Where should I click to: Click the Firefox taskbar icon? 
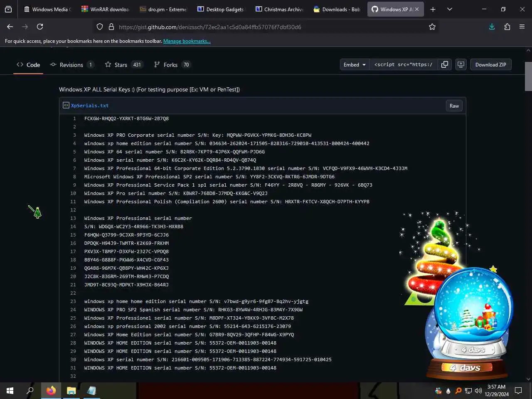click(51, 391)
